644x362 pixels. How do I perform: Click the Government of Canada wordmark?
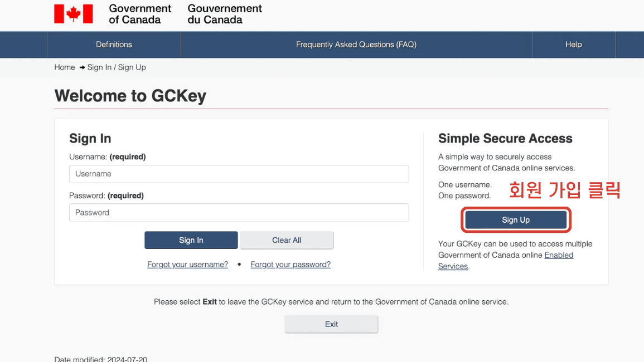140,14
